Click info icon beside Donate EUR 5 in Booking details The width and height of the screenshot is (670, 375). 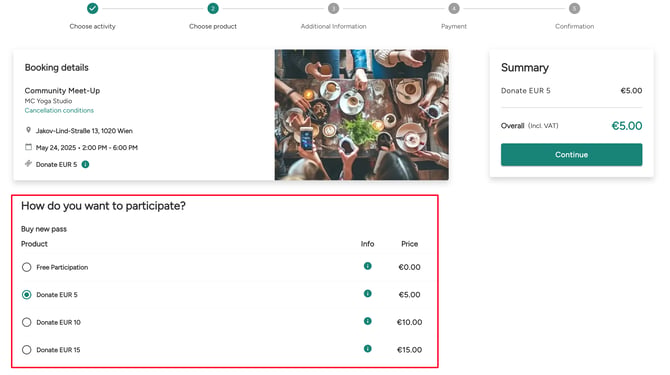(85, 164)
